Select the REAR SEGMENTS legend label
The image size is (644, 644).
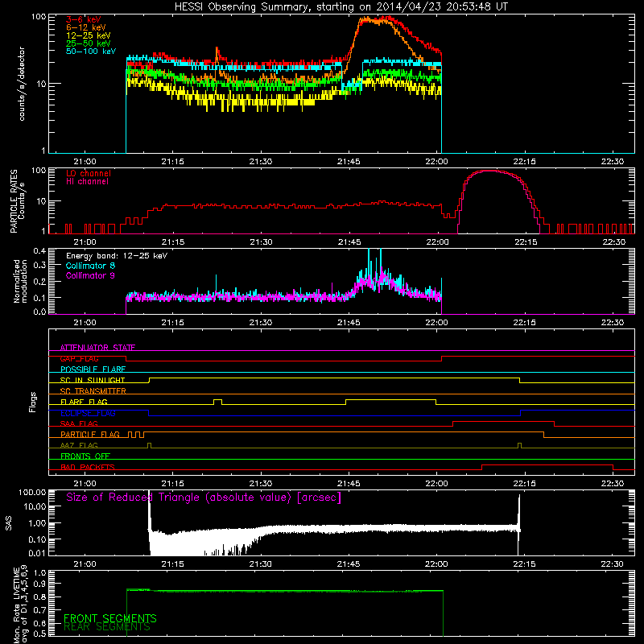[107, 627]
